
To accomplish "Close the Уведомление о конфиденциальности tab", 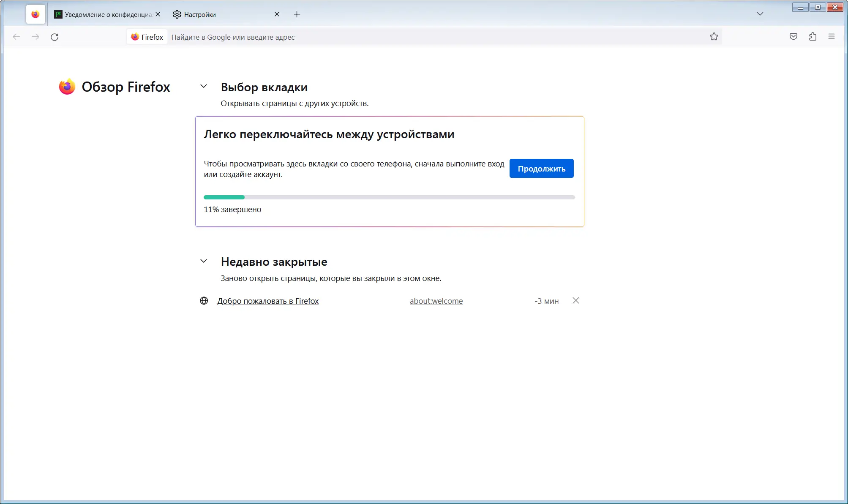I will point(158,14).
